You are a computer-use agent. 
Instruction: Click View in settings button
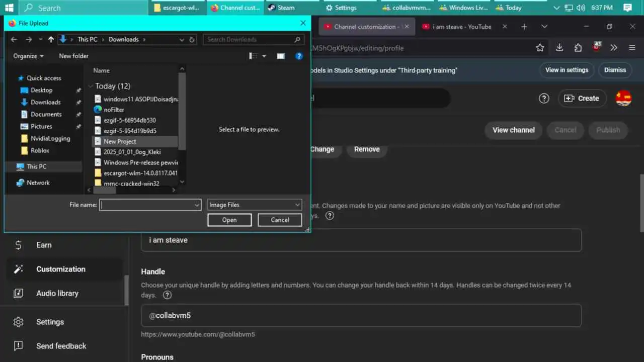click(567, 70)
